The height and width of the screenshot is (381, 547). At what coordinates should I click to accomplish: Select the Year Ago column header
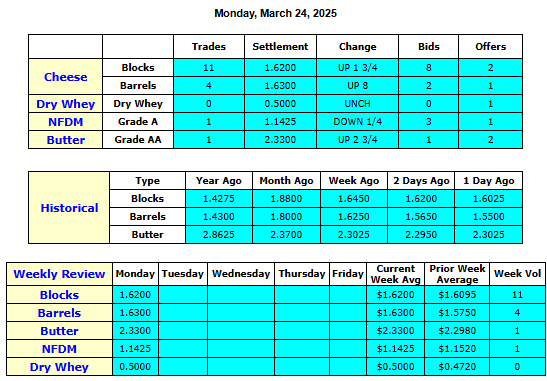pos(219,181)
